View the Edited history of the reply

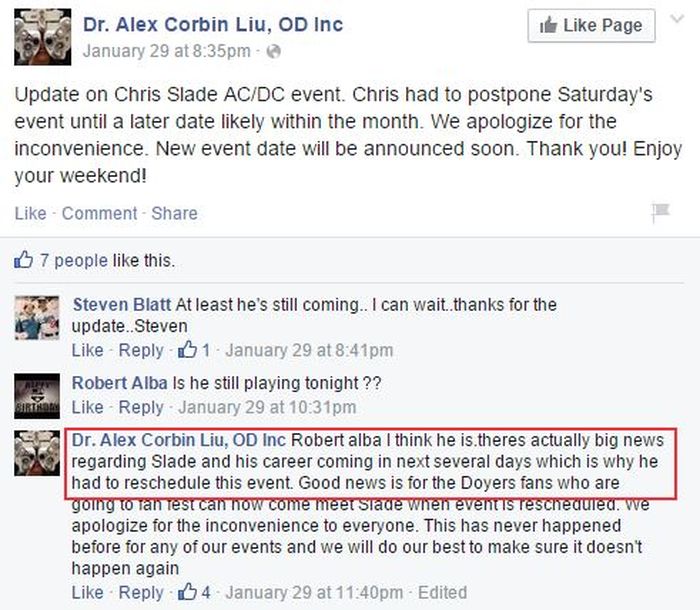[442, 592]
